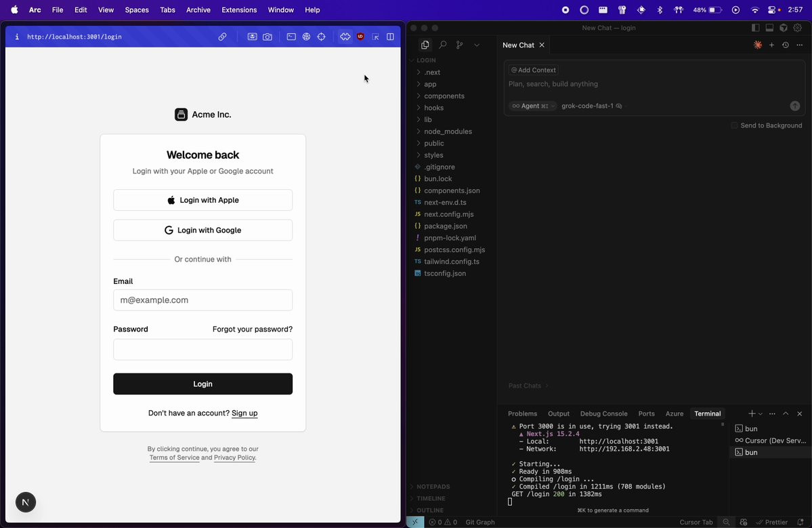Click Login with Apple button
The image size is (812, 528).
point(203,200)
